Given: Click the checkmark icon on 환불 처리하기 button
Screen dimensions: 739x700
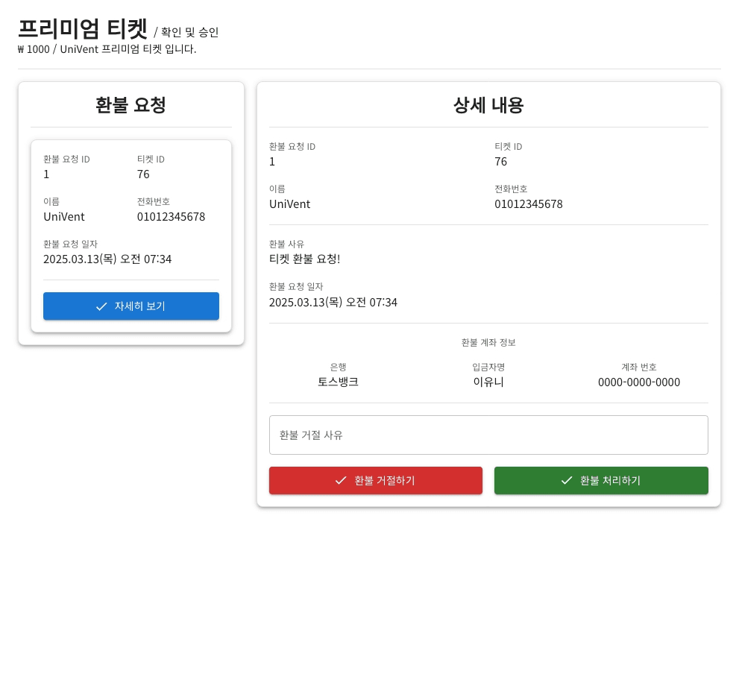Looking at the screenshot, I should [x=567, y=481].
